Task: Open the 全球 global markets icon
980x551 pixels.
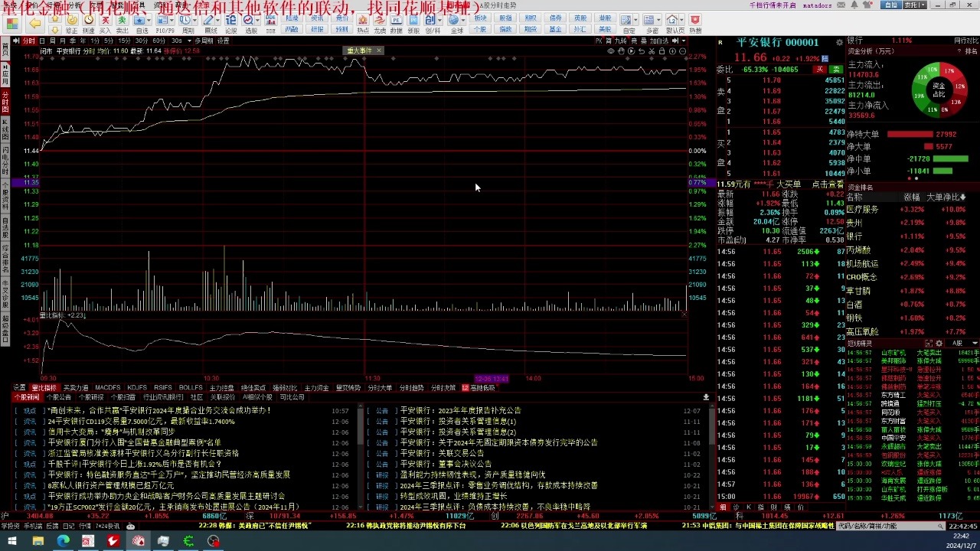Action: pos(457,23)
